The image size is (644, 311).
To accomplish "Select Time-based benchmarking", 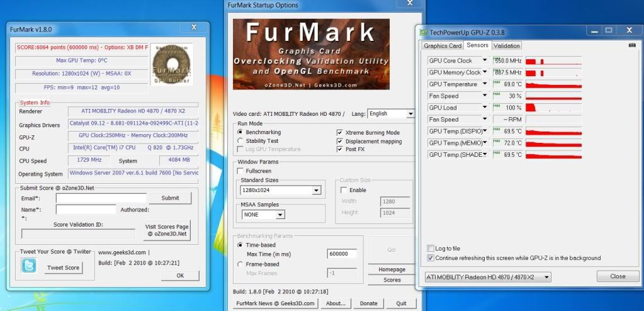I will (x=240, y=245).
